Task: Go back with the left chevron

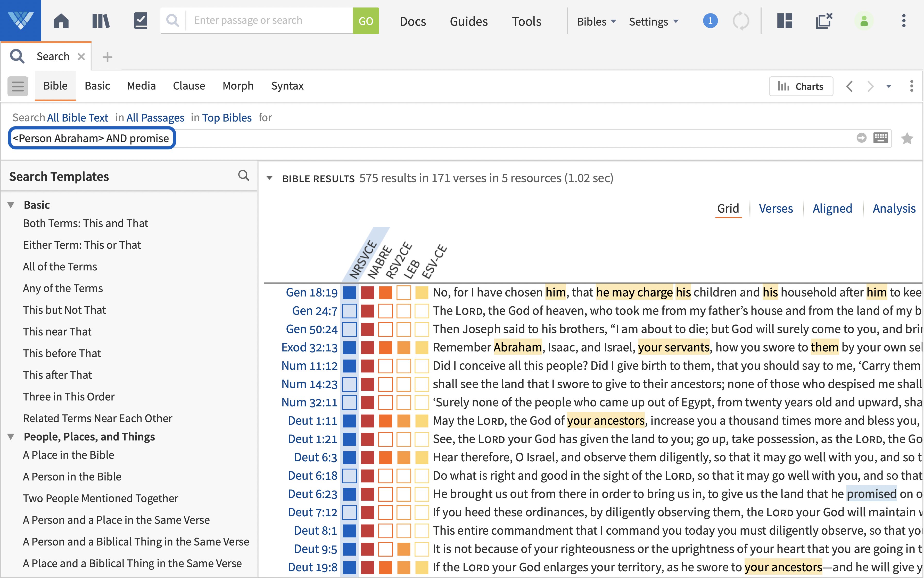Action: tap(849, 86)
